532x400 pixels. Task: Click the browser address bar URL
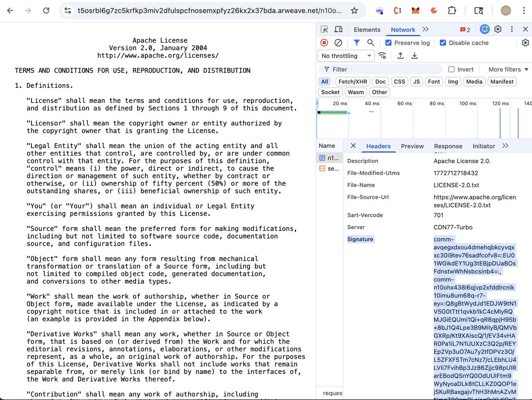pyautogui.click(x=209, y=11)
